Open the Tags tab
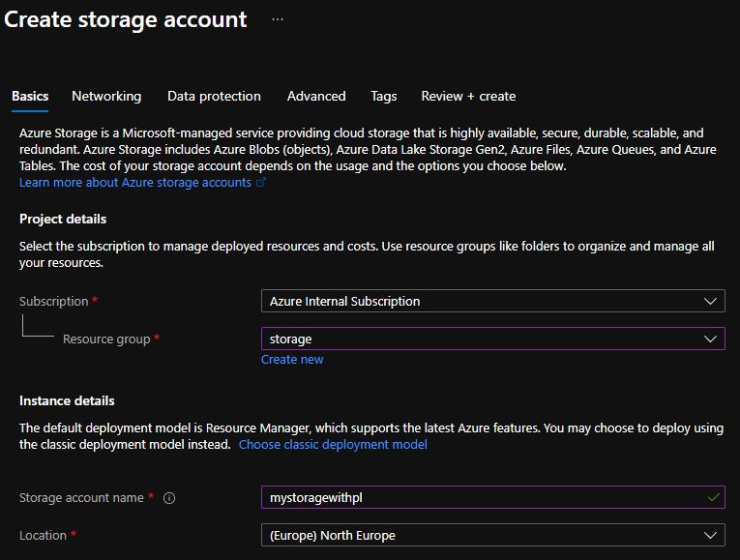 tap(384, 97)
